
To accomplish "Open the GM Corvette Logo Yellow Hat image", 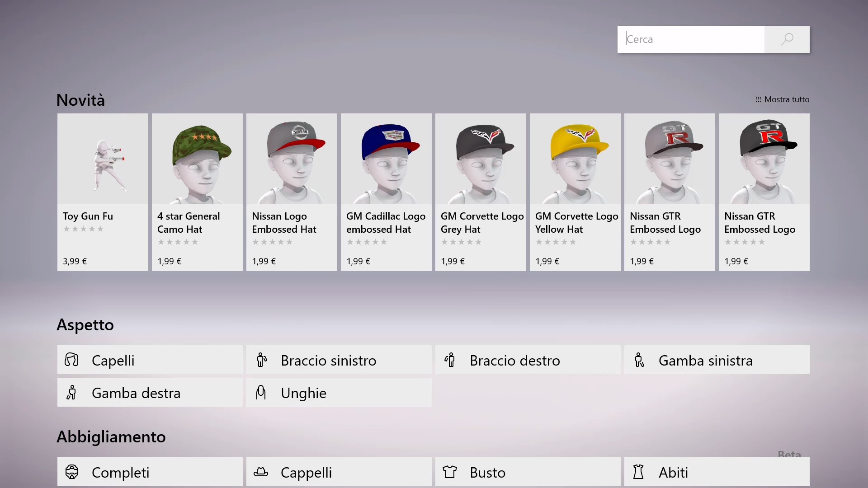I will (x=575, y=159).
